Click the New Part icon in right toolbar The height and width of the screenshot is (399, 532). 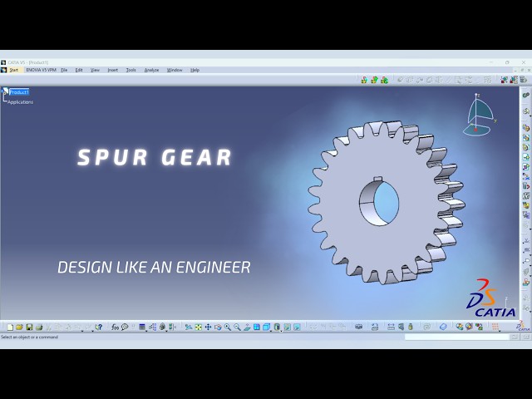(x=525, y=147)
